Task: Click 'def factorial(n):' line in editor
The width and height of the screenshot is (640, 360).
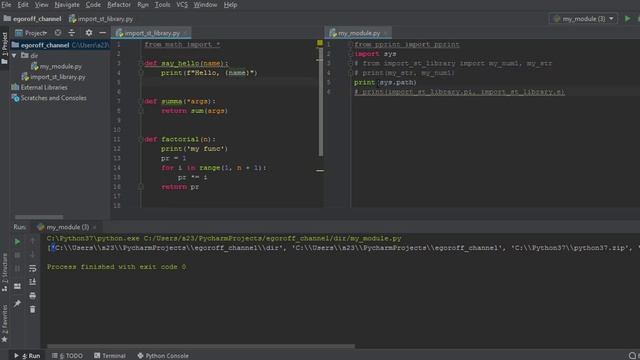Action: (x=180, y=139)
